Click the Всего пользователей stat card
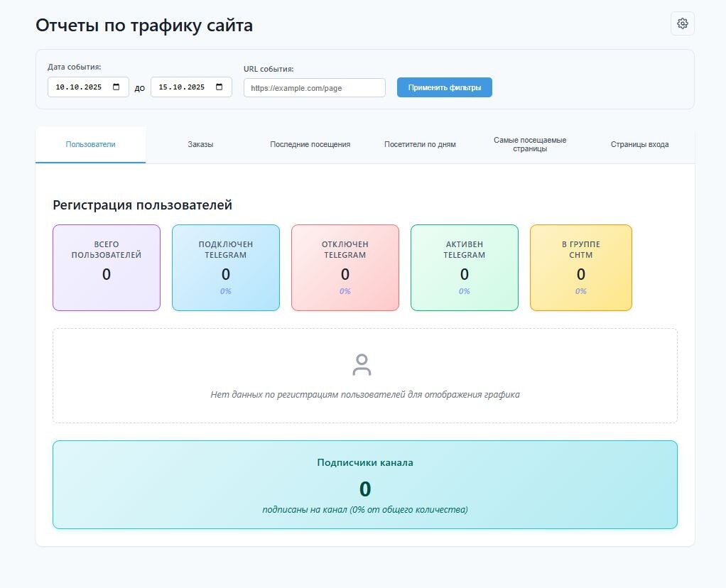Image resolution: width=726 pixels, height=588 pixels. coord(107,268)
